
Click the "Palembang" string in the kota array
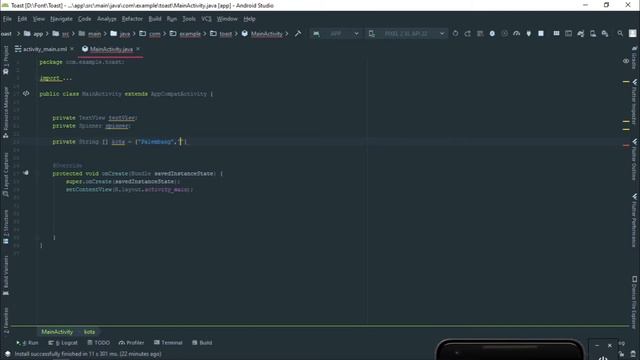[x=156, y=142]
